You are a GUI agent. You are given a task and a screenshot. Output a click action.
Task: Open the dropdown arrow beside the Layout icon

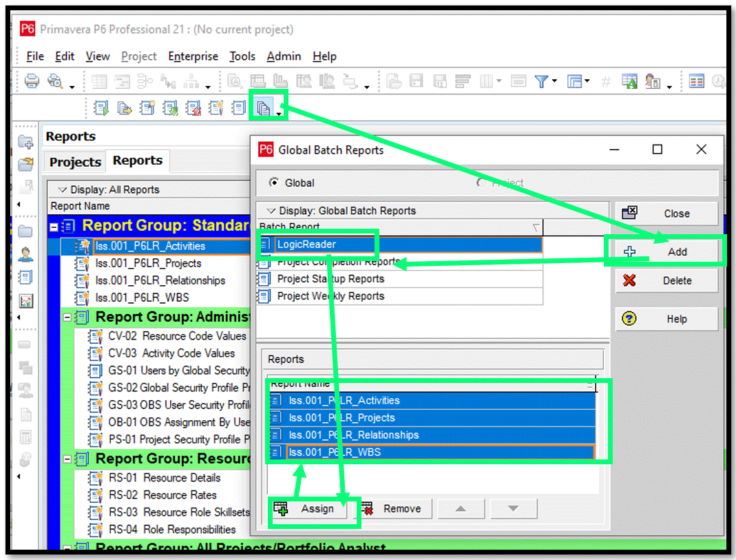587,81
